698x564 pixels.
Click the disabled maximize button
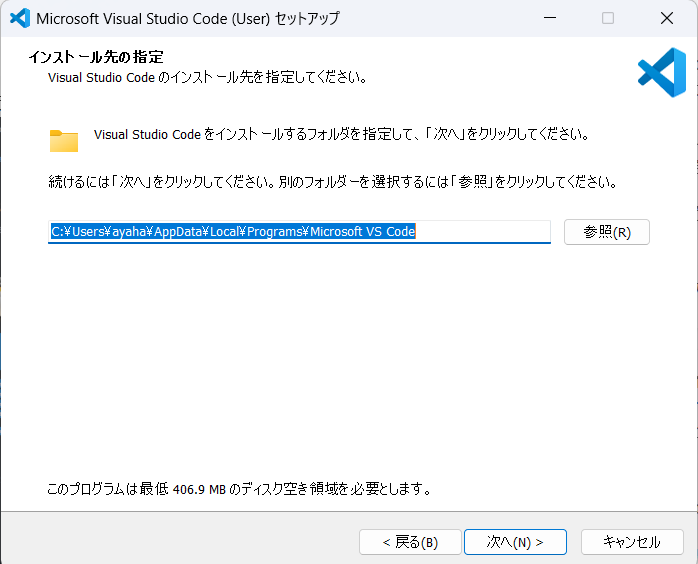click(x=608, y=18)
